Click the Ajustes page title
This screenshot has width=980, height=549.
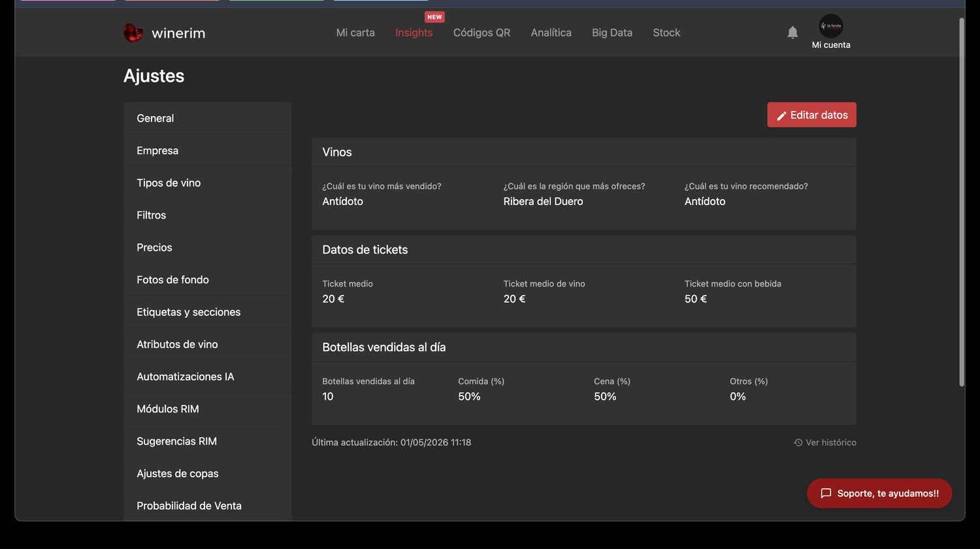[154, 76]
